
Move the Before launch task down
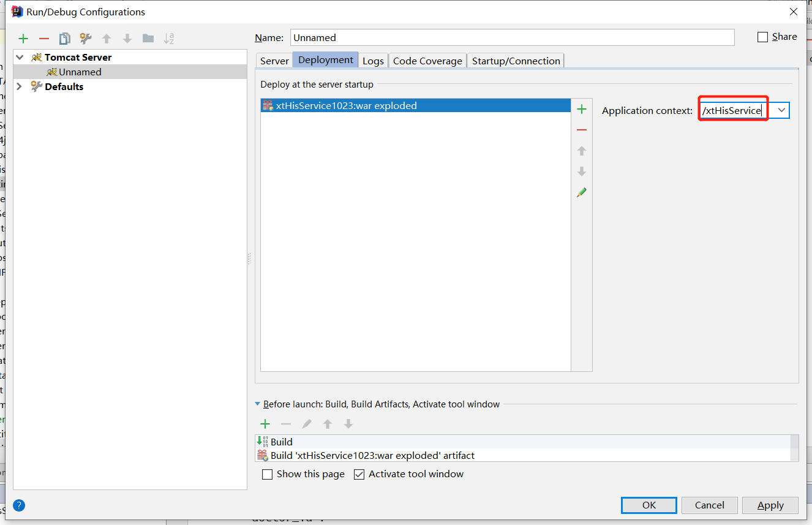point(348,424)
